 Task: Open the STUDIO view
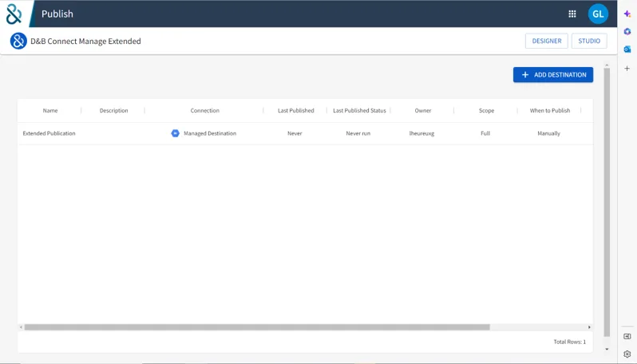click(x=589, y=41)
